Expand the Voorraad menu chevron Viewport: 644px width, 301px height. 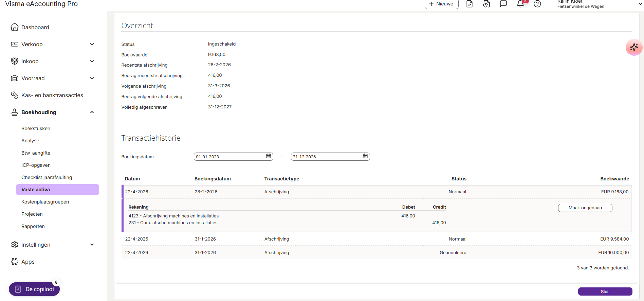tap(92, 78)
